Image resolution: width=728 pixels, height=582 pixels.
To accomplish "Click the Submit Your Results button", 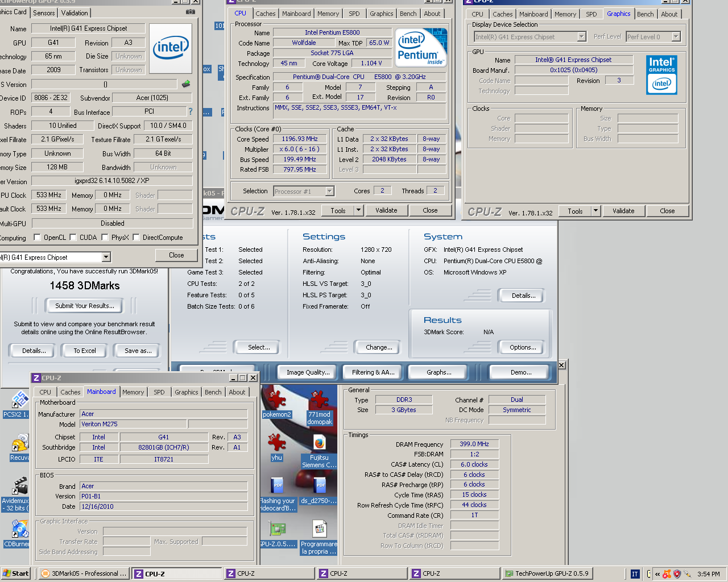I will (84, 306).
